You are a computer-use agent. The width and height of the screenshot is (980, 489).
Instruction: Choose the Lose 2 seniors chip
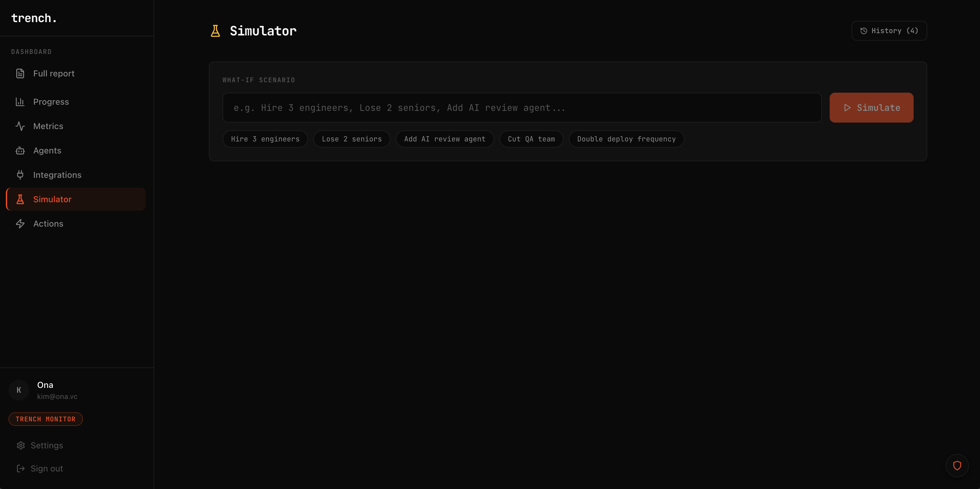pyautogui.click(x=351, y=139)
